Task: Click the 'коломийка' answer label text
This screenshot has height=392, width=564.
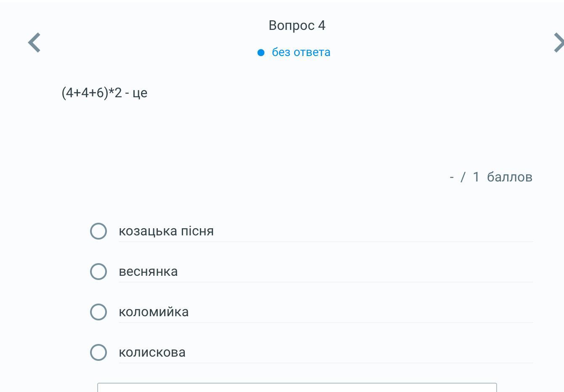Action: (x=154, y=312)
